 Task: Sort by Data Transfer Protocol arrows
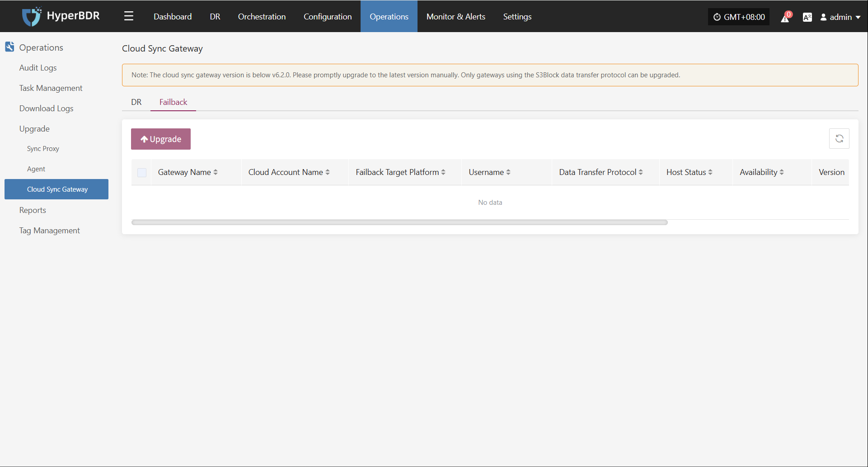(x=641, y=172)
